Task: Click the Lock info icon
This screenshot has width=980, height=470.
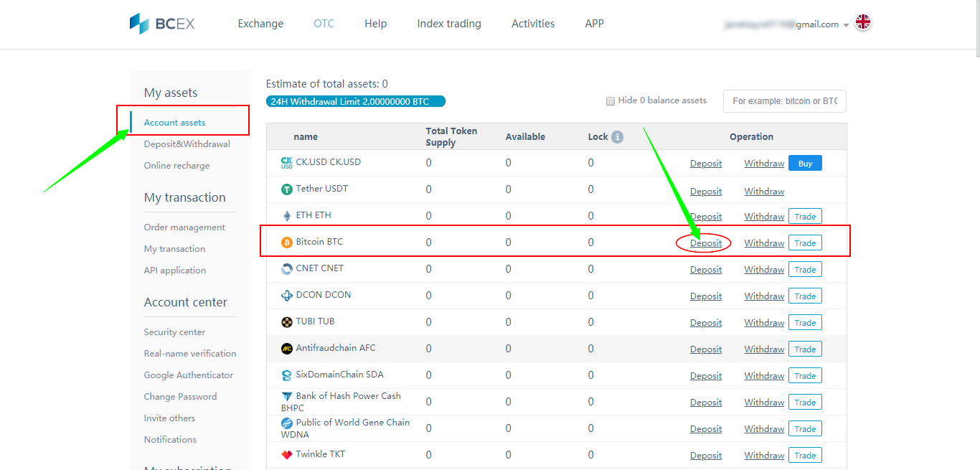Action: pos(617,137)
